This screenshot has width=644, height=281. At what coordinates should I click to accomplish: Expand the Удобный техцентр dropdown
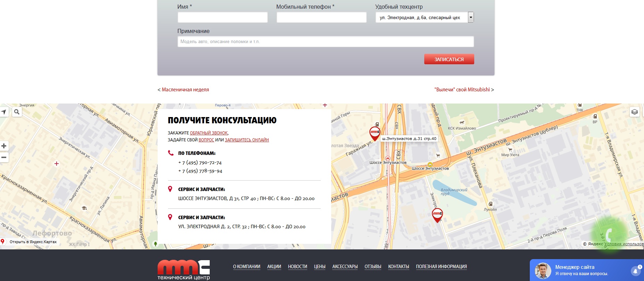[470, 17]
